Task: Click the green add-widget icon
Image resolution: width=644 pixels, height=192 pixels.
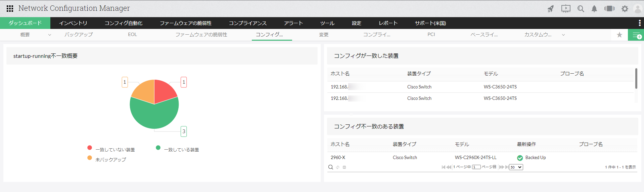Action: tap(636, 35)
